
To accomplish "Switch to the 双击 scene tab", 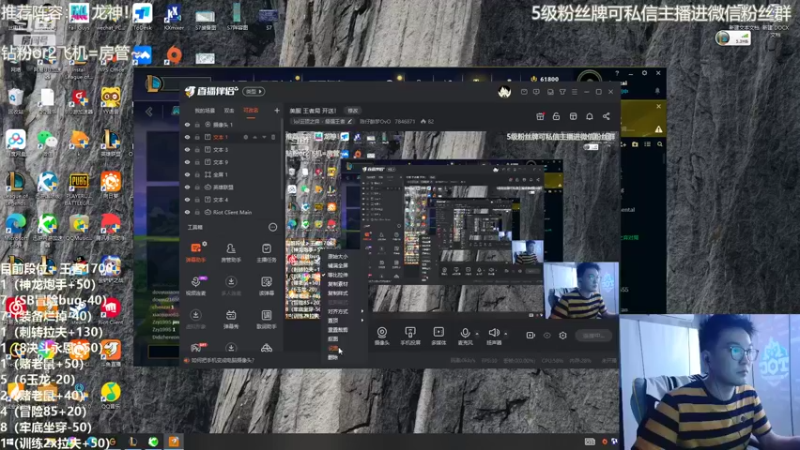I will 229,110.
